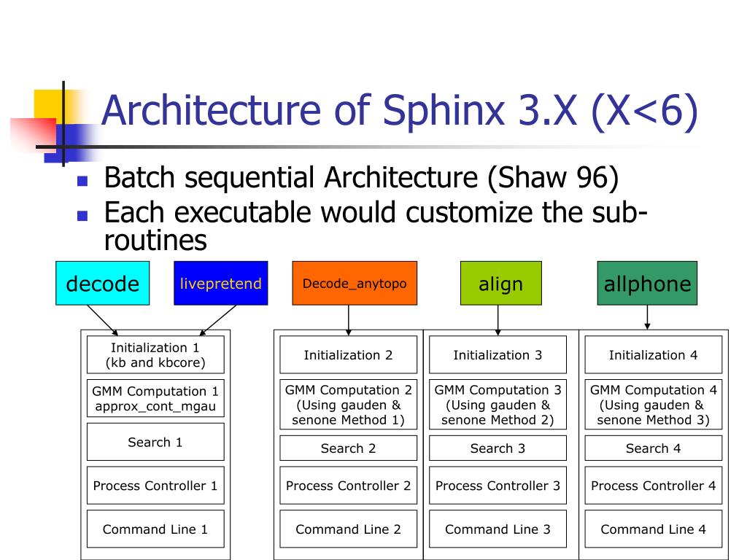Screen dimensions: 747x560
Task: Click the 'Command Line 3' box
Action: click(x=498, y=529)
